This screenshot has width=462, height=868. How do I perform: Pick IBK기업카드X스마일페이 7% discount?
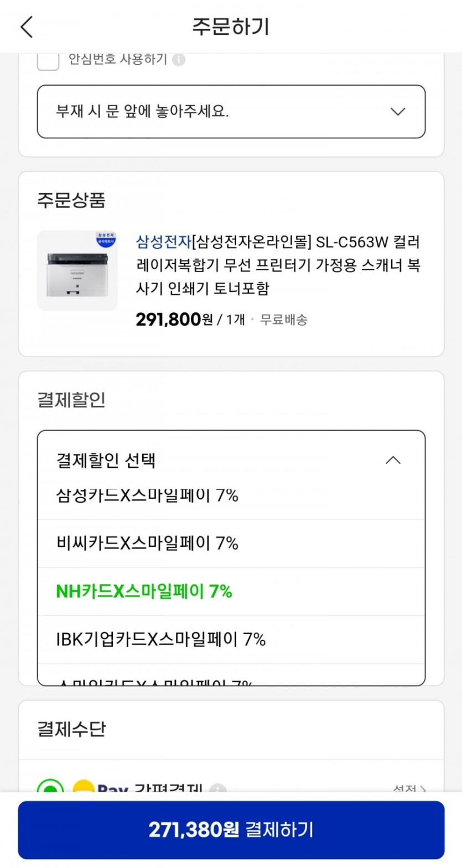click(161, 640)
